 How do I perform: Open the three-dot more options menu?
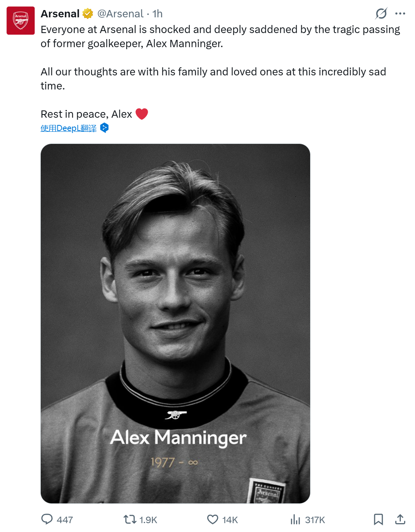click(400, 14)
